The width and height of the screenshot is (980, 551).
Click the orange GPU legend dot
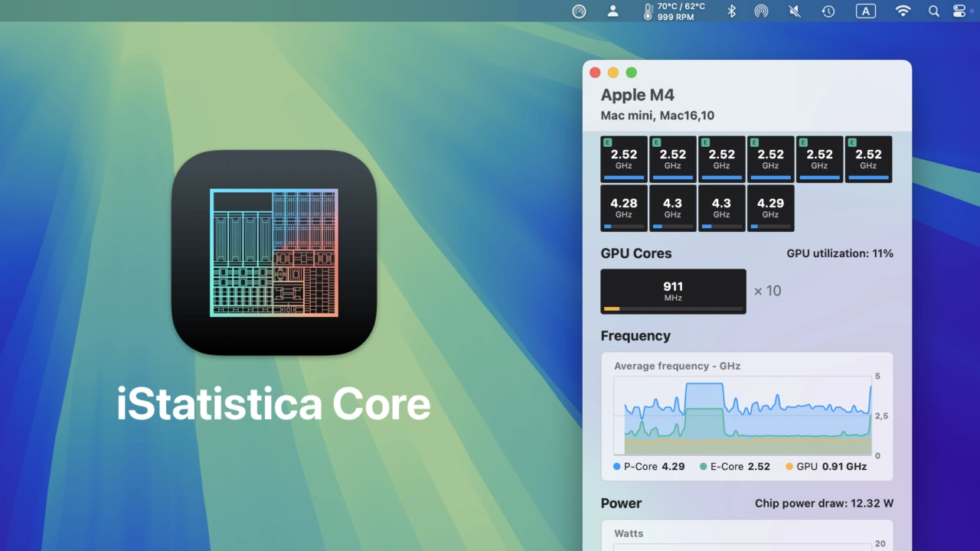(x=789, y=466)
